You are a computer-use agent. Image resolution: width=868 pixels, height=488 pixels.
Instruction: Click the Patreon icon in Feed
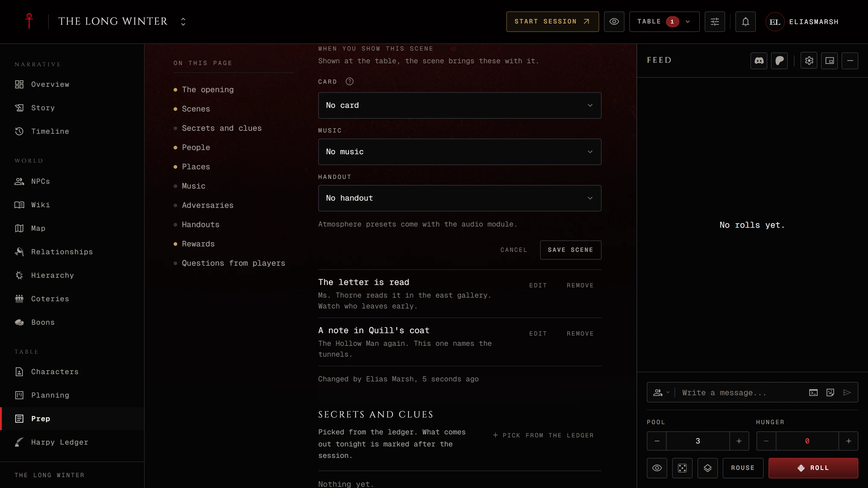tap(779, 61)
